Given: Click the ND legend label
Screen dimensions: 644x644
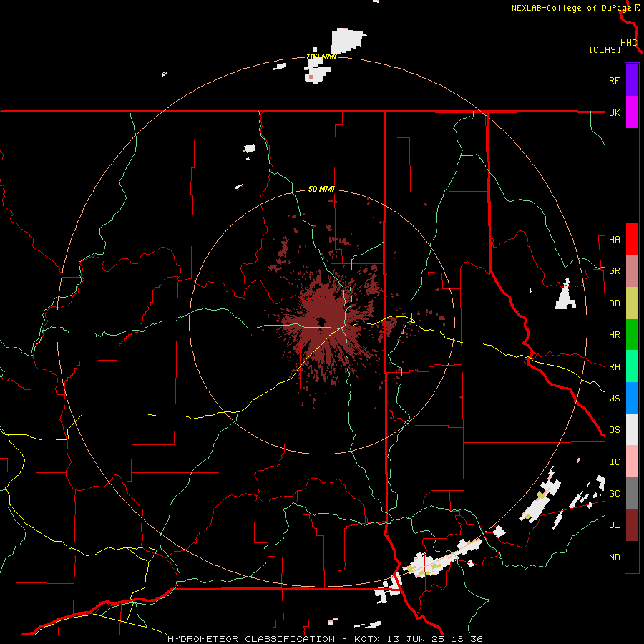Looking at the screenshot, I should pyautogui.click(x=614, y=557).
